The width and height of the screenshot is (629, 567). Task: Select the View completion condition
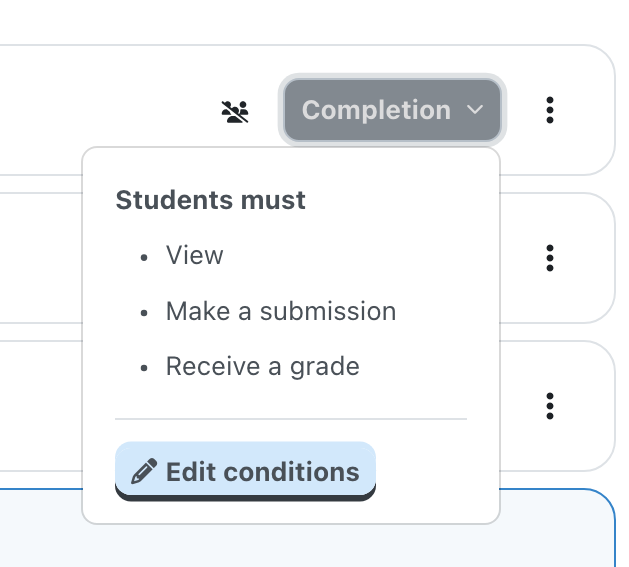click(x=195, y=255)
